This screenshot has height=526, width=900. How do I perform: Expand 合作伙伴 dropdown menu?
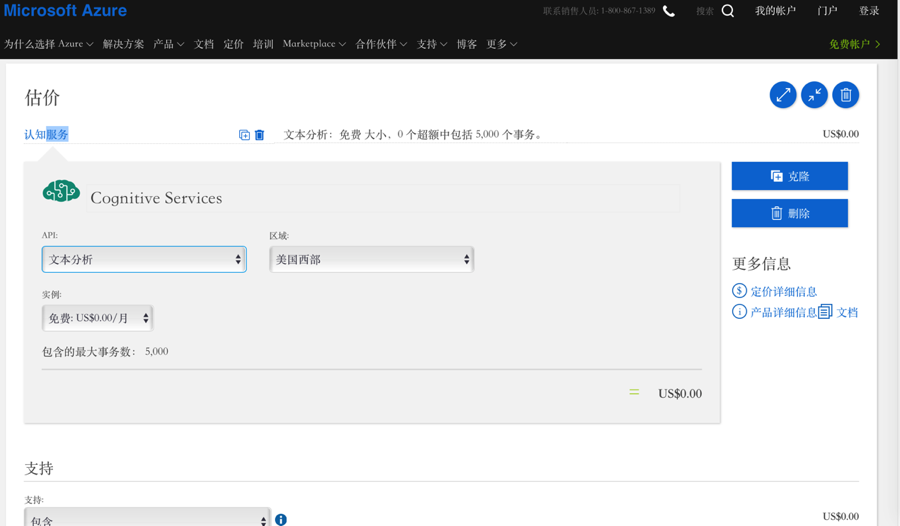point(381,44)
